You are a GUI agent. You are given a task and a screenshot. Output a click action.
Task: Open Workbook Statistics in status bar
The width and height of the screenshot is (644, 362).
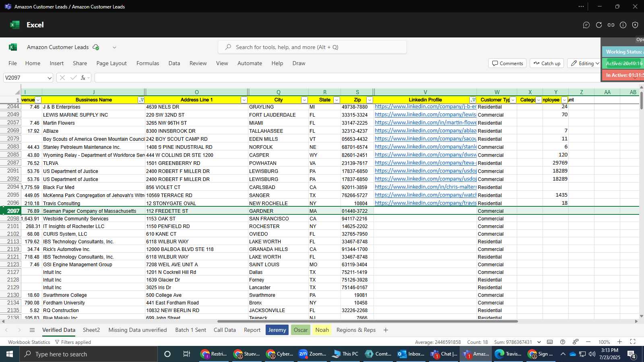[29, 342]
